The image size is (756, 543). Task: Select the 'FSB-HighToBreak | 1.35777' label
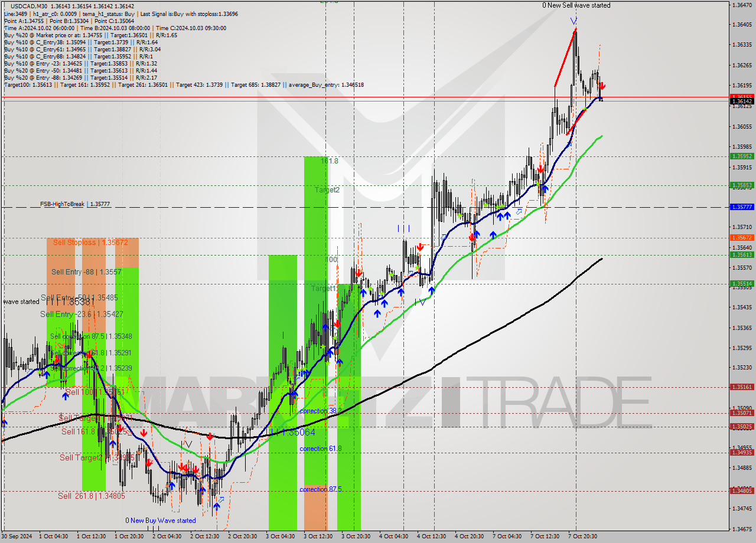click(x=75, y=204)
